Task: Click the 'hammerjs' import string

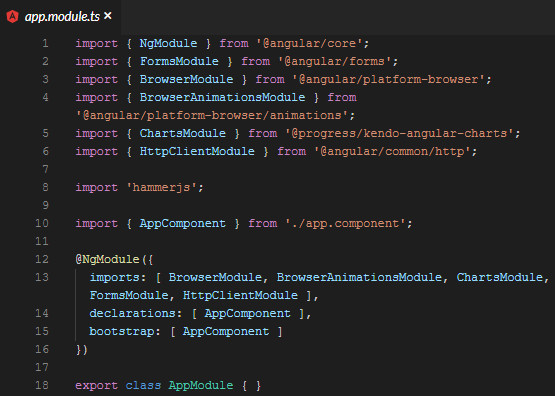Action: (161, 188)
